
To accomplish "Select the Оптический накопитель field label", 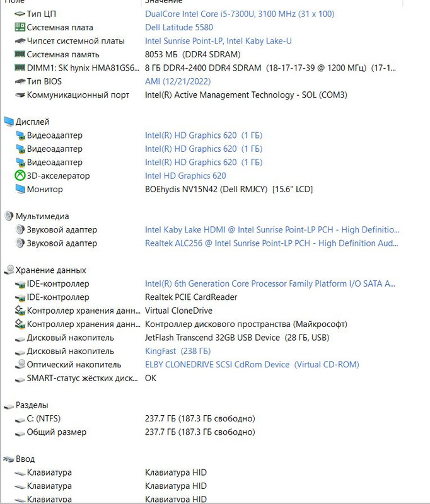I will (x=74, y=365).
